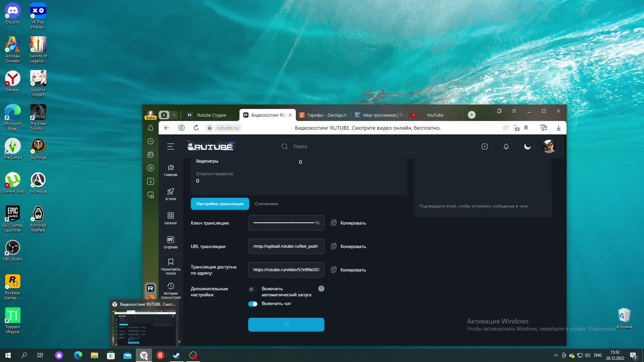
Task: Open the Главная home sidebar icon
Action: pyautogui.click(x=170, y=170)
